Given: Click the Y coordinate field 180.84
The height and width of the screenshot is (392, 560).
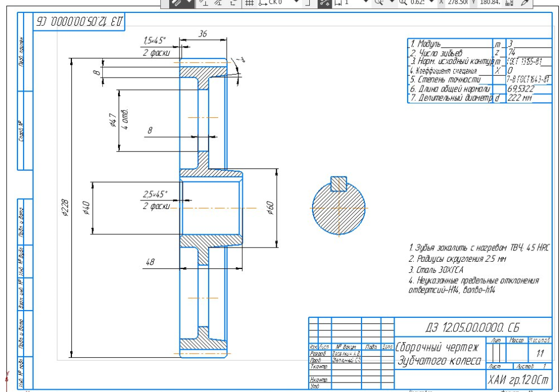Looking at the screenshot, I should click(490, 2).
